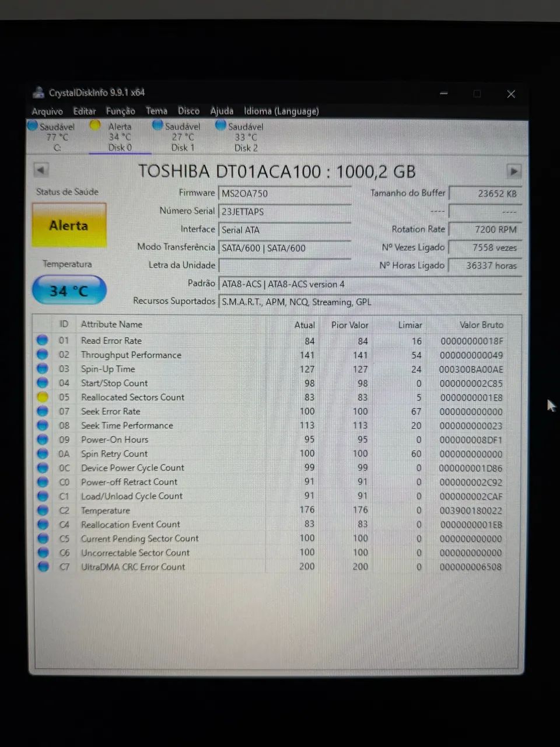Click the blue icon of Seek Time Performance
The width and height of the screenshot is (560, 747).
(x=43, y=425)
